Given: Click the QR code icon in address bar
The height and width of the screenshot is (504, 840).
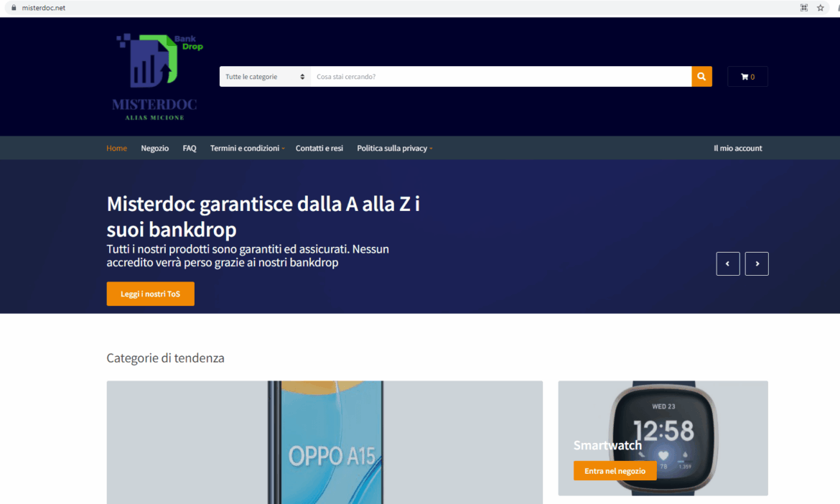Looking at the screenshot, I should tap(804, 8).
